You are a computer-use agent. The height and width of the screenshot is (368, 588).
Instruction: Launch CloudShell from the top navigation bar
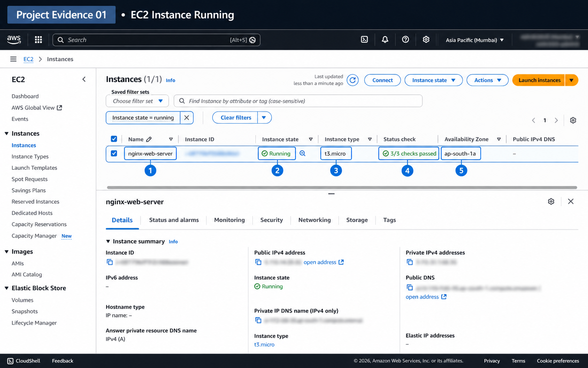click(x=364, y=40)
